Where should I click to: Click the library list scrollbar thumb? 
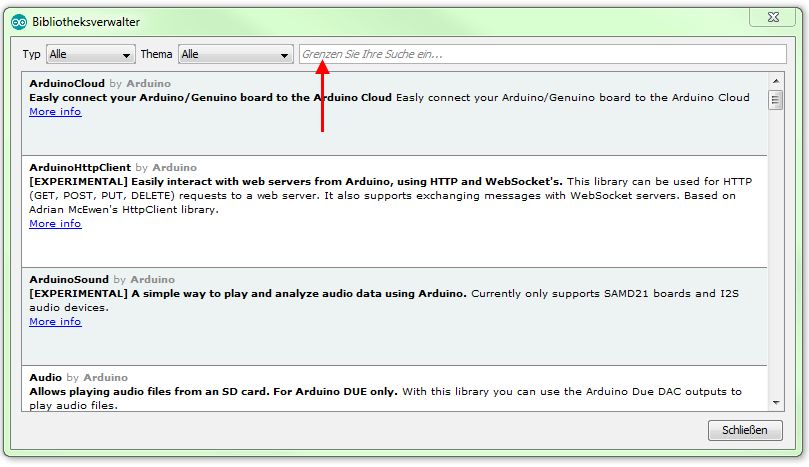point(775,99)
